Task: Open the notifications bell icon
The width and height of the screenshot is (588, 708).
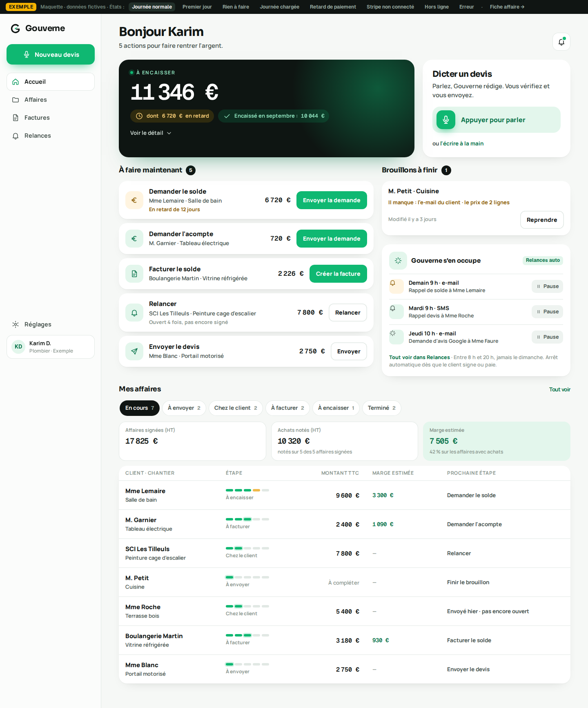Action: point(561,42)
